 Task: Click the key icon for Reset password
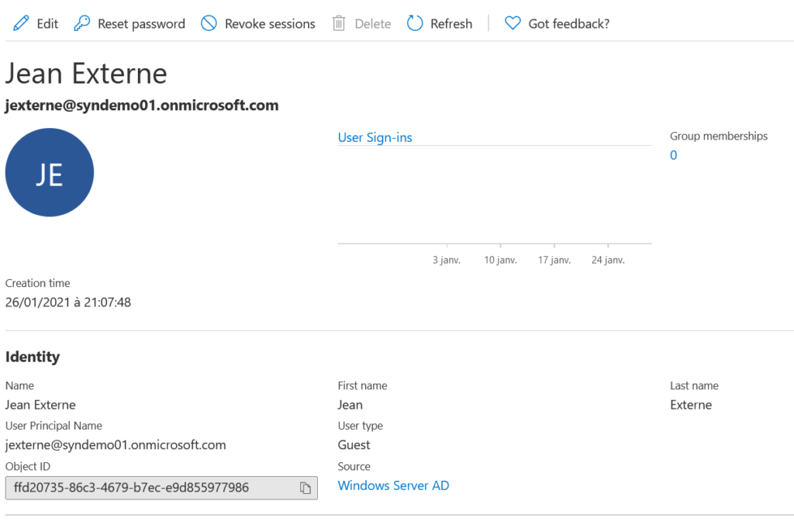pyautogui.click(x=82, y=23)
